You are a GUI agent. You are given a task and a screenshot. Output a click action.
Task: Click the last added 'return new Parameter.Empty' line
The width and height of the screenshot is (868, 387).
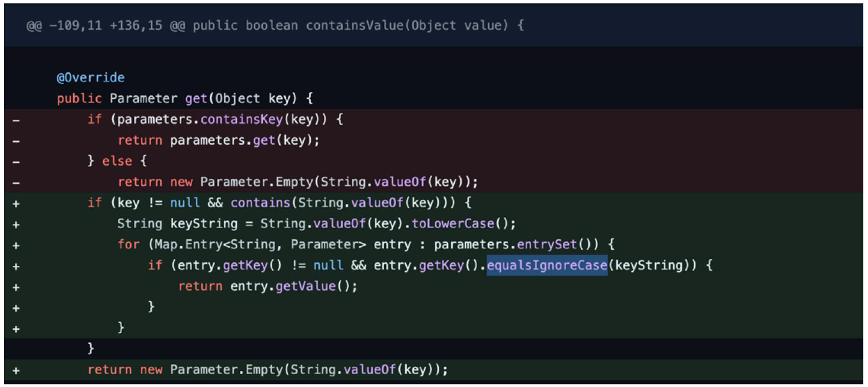[267, 370]
